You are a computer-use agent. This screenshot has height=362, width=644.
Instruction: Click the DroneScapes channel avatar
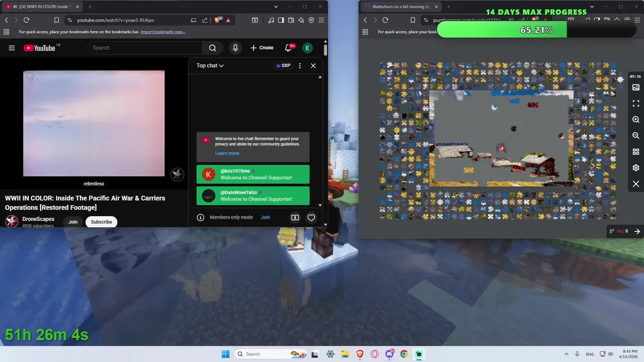point(12,222)
